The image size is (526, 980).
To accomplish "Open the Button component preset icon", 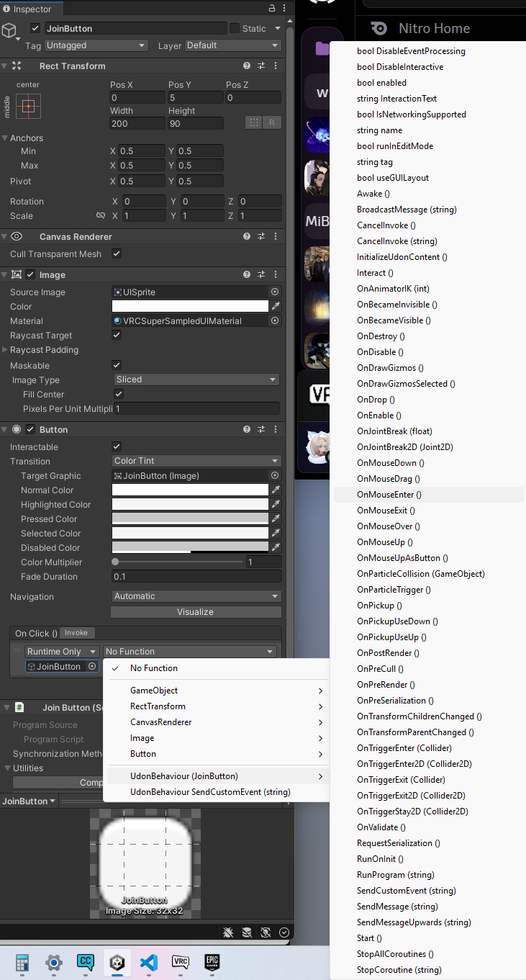I will (x=261, y=429).
